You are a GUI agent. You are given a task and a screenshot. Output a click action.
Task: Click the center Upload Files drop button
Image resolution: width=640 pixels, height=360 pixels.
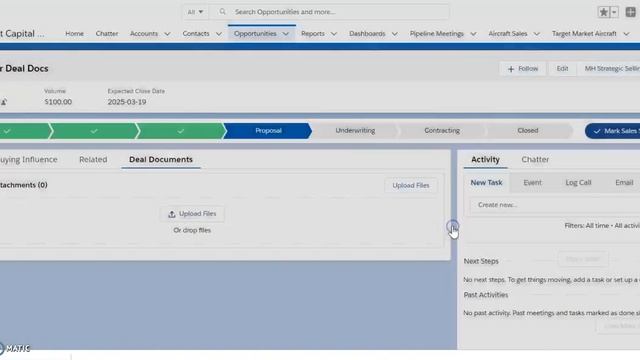click(192, 214)
